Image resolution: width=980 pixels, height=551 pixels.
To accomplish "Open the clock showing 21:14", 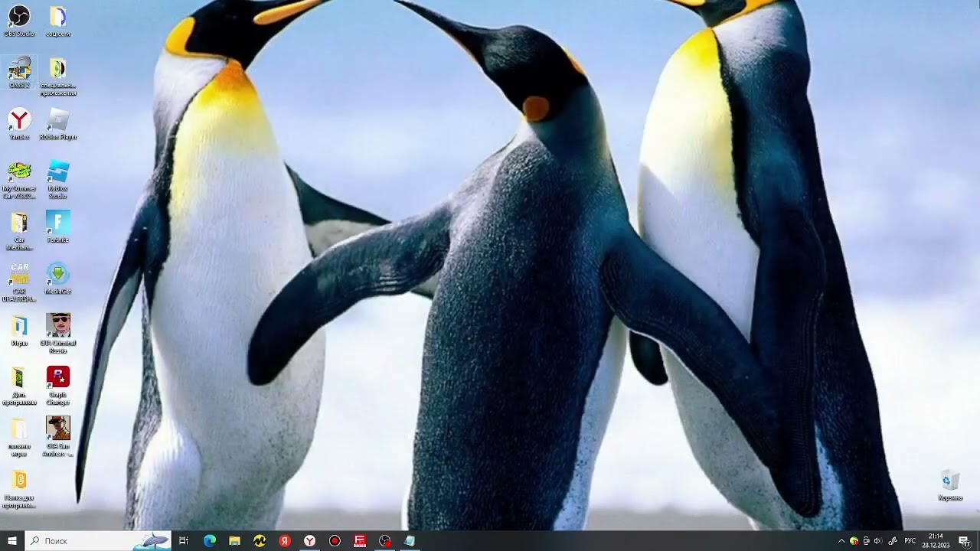I will point(936,541).
